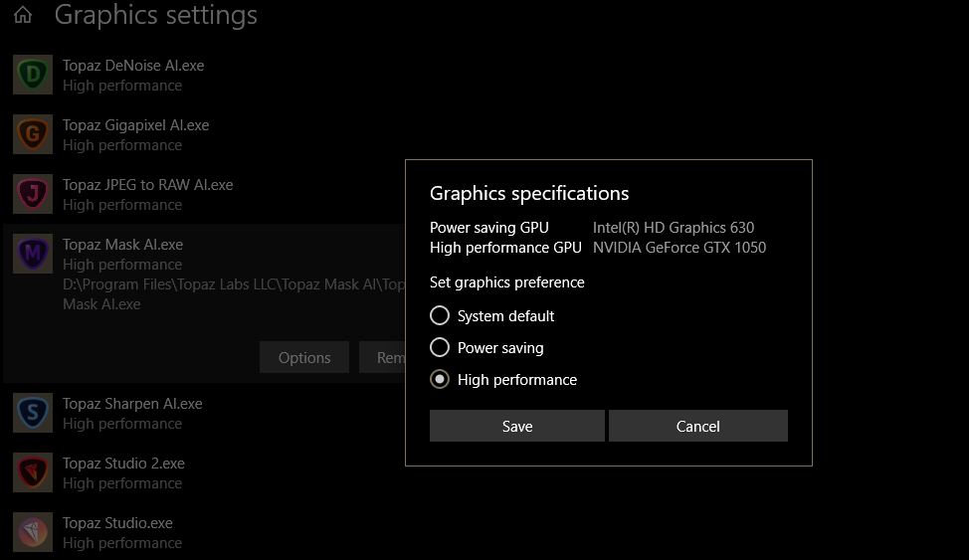This screenshot has width=969, height=560.
Task: Click High performance under Topaz Studio 2.exe
Action: coord(122,482)
